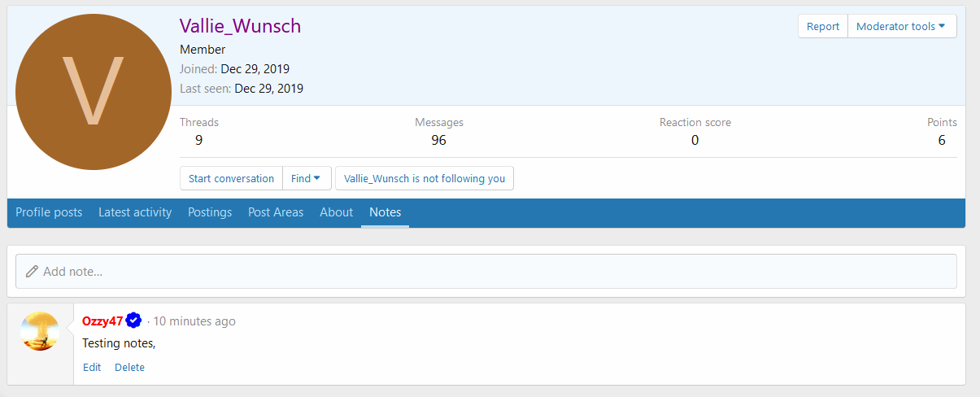This screenshot has width=980, height=397.
Task: Edit the 'Testing notes' note
Action: [x=92, y=368]
